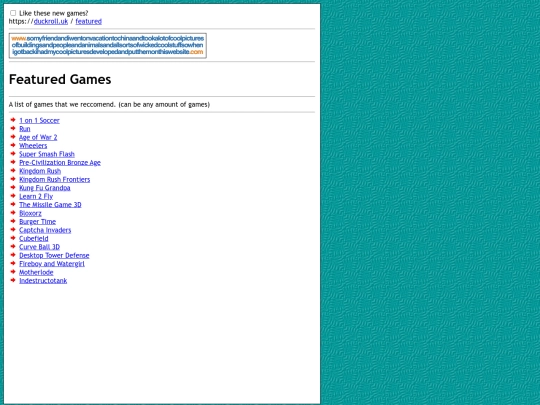Open the 'Learn 2 Fly' link

36,196
